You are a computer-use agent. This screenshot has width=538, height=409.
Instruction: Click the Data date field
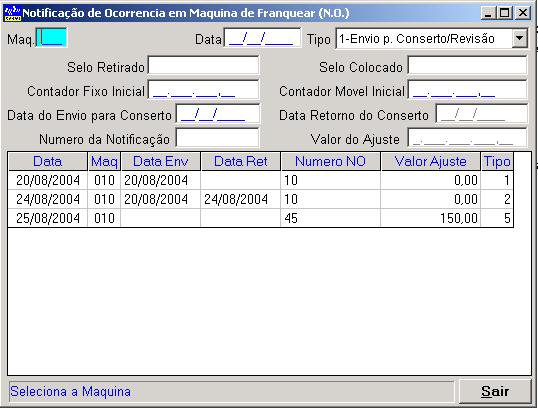click(x=262, y=38)
